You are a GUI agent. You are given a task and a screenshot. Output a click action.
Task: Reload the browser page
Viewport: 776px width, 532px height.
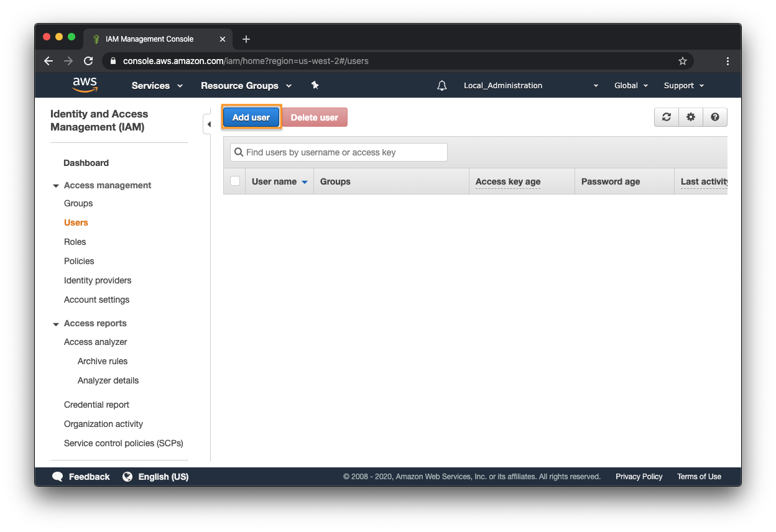[x=88, y=61]
